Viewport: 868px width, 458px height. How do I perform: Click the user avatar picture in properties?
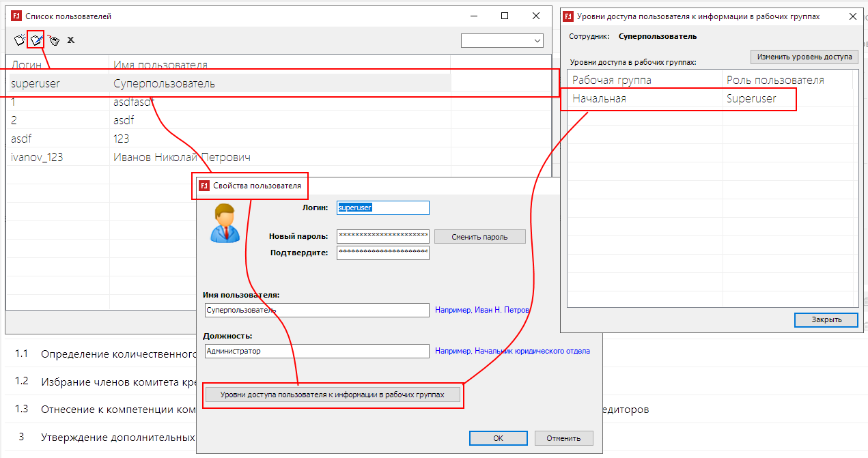[x=222, y=223]
